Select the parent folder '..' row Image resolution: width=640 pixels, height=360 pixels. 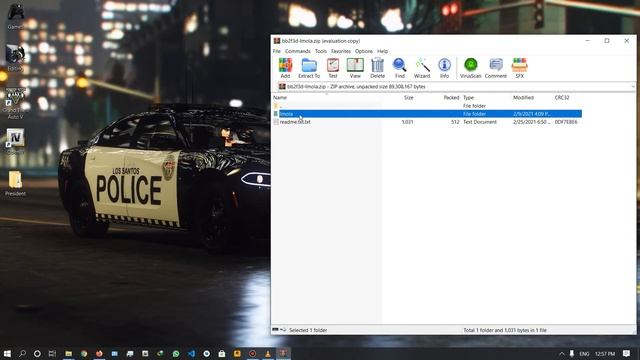point(427,106)
